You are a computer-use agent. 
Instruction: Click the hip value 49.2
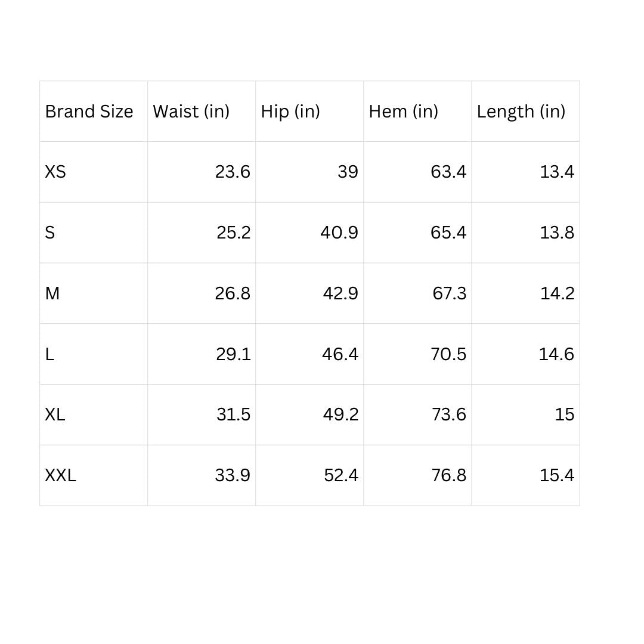coord(340,414)
